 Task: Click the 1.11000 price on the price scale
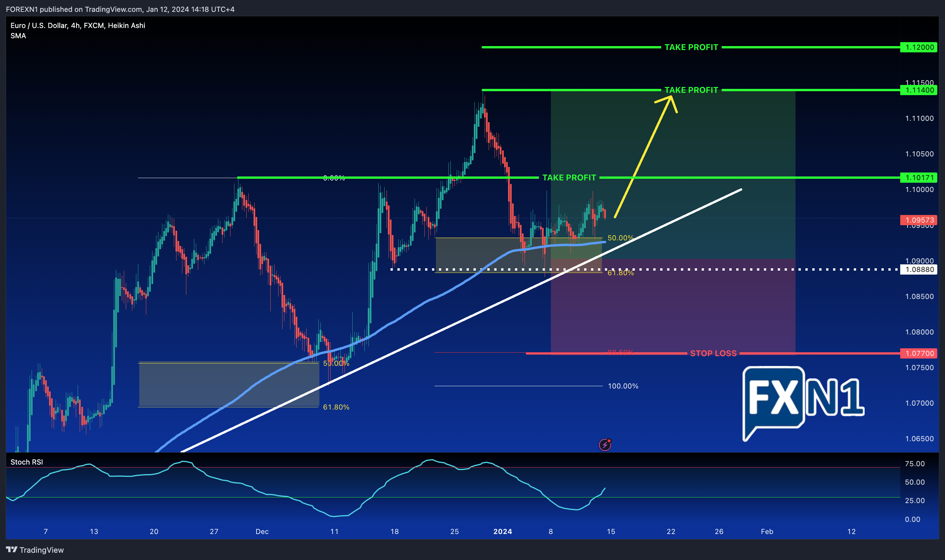pos(919,119)
